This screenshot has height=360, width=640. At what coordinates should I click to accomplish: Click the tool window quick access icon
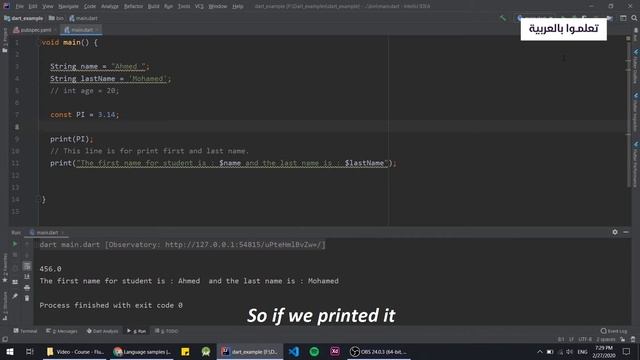pos(5,340)
